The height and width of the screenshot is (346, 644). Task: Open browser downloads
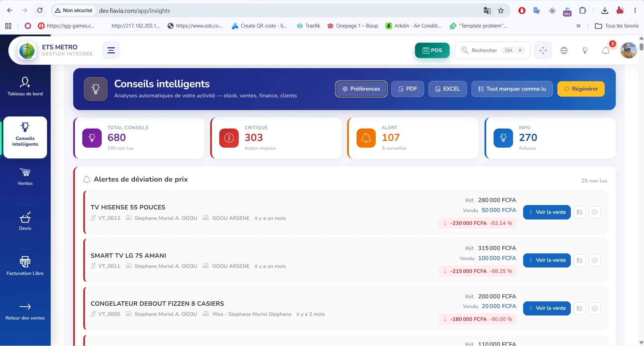pos(605,11)
